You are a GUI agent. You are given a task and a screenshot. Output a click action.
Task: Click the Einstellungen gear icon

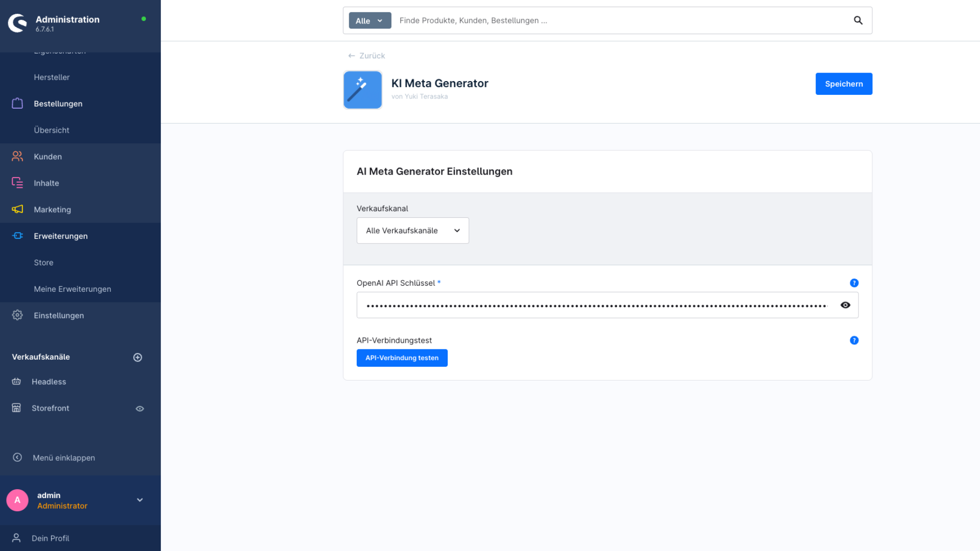tap(17, 315)
